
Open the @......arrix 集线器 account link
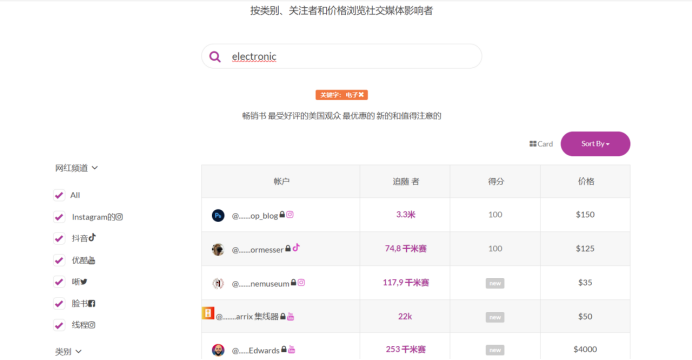tap(247, 316)
